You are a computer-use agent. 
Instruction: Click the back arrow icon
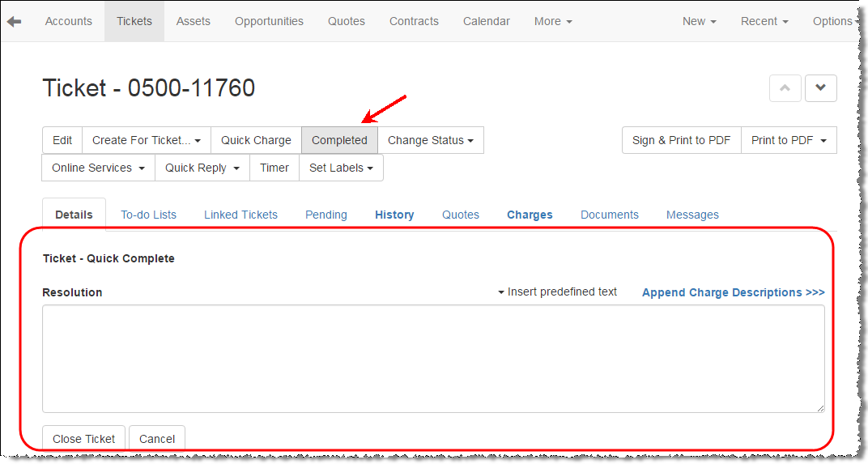(x=14, y=22)
